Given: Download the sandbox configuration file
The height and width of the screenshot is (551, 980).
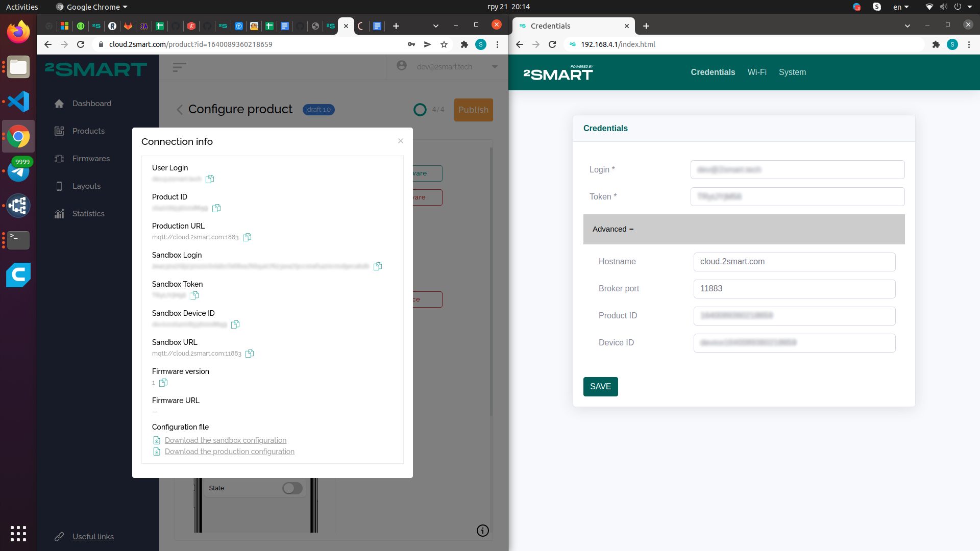Looking at the screenshot, I should (x=226, y=440).
